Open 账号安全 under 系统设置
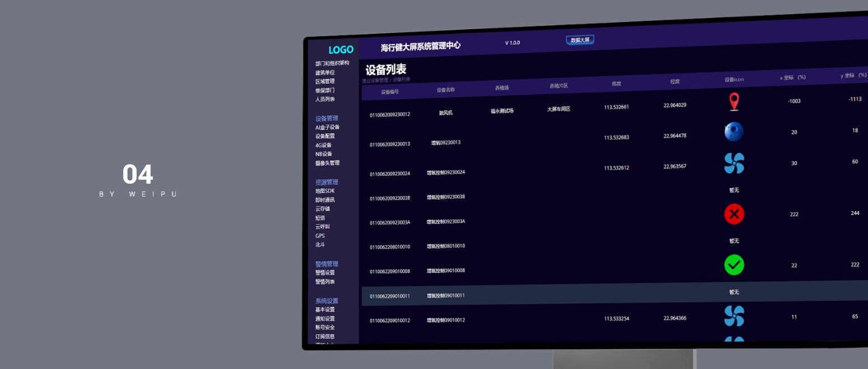 pyautogui.click(x=325, y=327)
